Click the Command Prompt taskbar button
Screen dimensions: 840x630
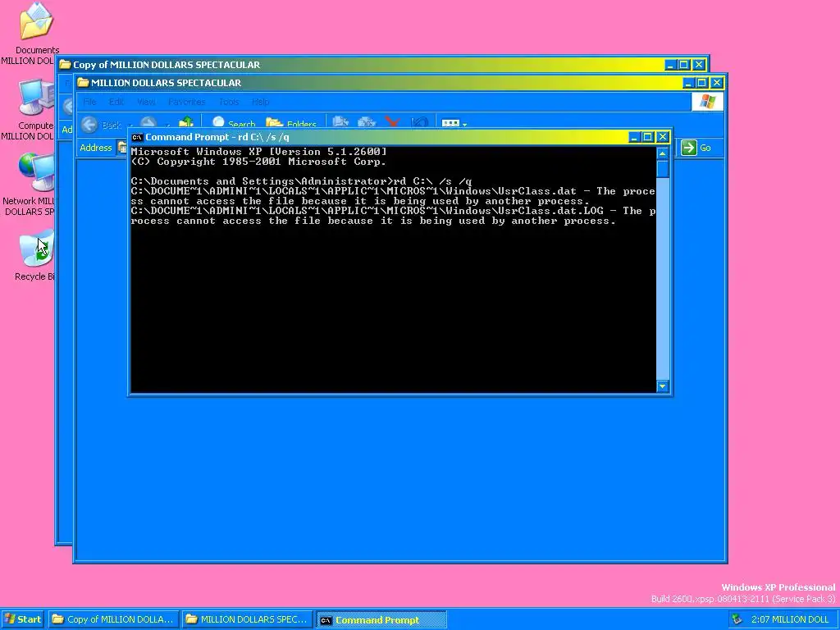click(x=381, y=620)
